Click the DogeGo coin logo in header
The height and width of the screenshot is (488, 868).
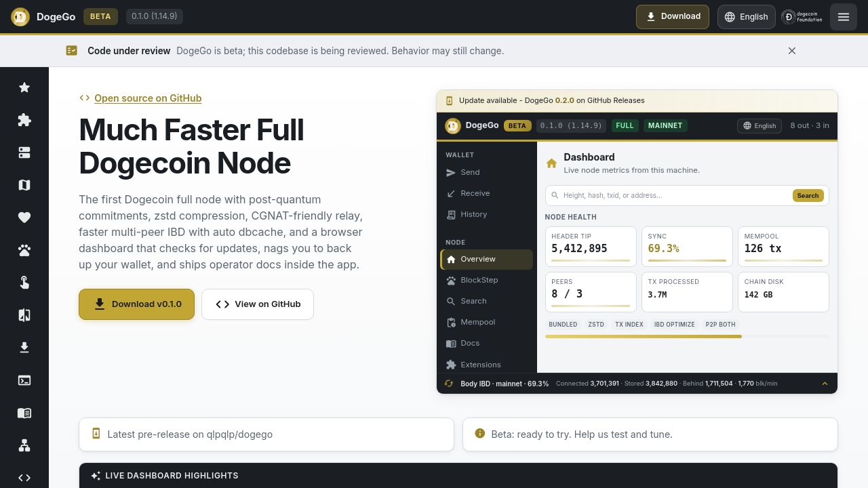[20, 17]
